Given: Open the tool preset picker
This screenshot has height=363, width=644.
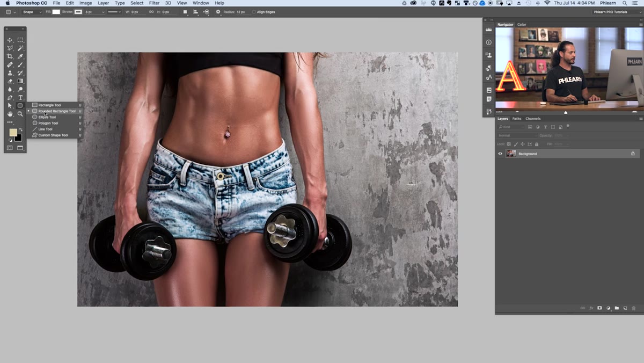Looking at the screenshot, I should pos(10,12).
